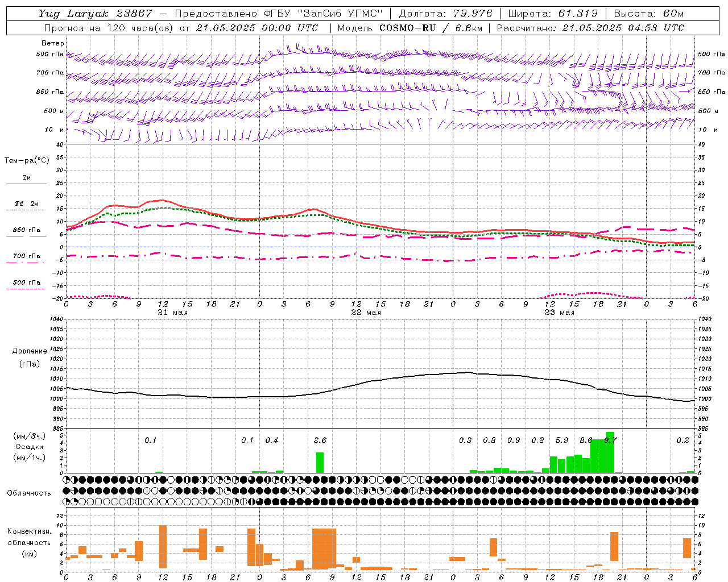
Task: Click the Высота: 60м header field
Action: pos(649,14)
